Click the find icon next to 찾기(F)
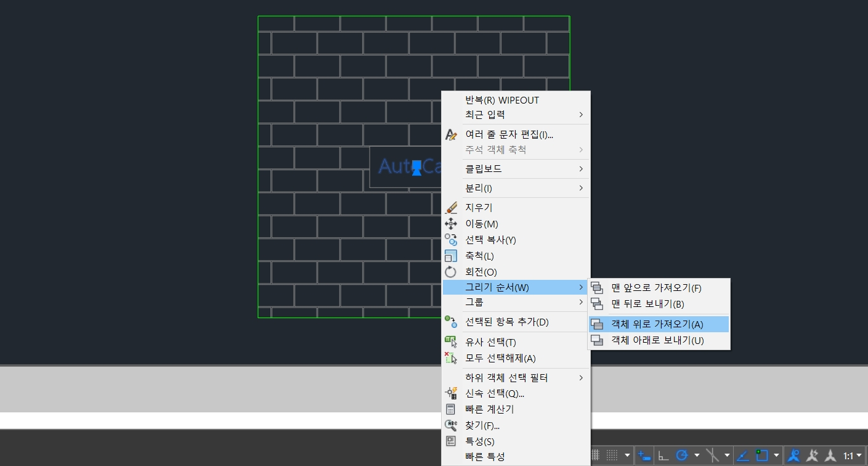 tap(451, 425)
